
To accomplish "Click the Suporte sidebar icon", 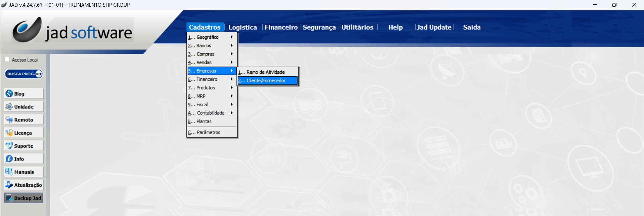I will (x=24, y=146).
